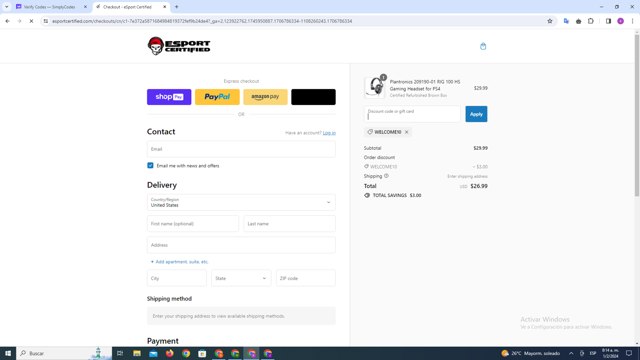Remove the WELCOME10 discount tag

[x=407, y=132]
